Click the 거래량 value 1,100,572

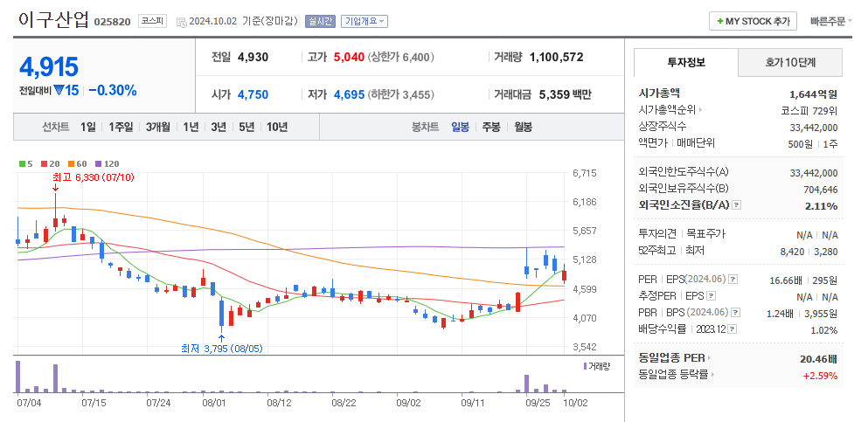[x=556, y=57]
